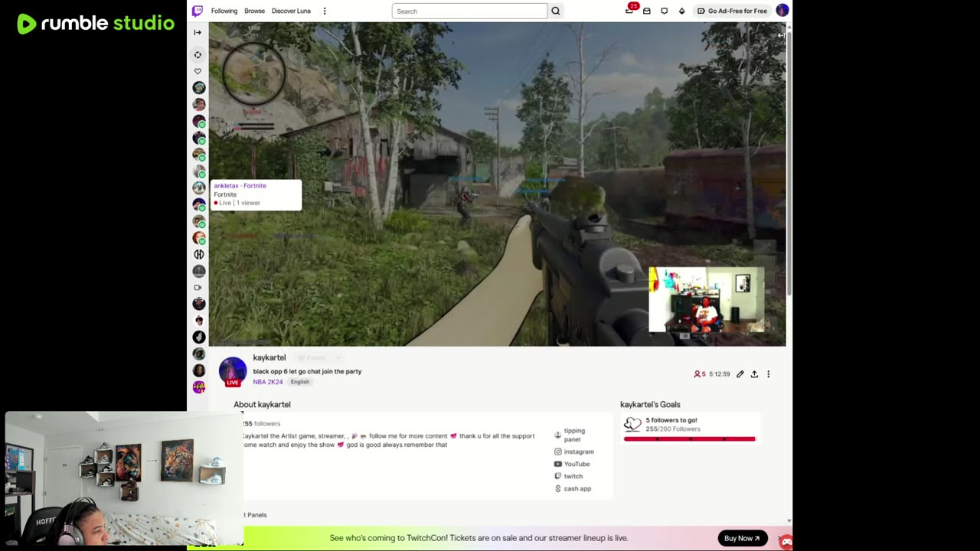Click the rumble studio logo
This screenshot has height=551, width=980.
pyautogui.click(x=96, y=24)
